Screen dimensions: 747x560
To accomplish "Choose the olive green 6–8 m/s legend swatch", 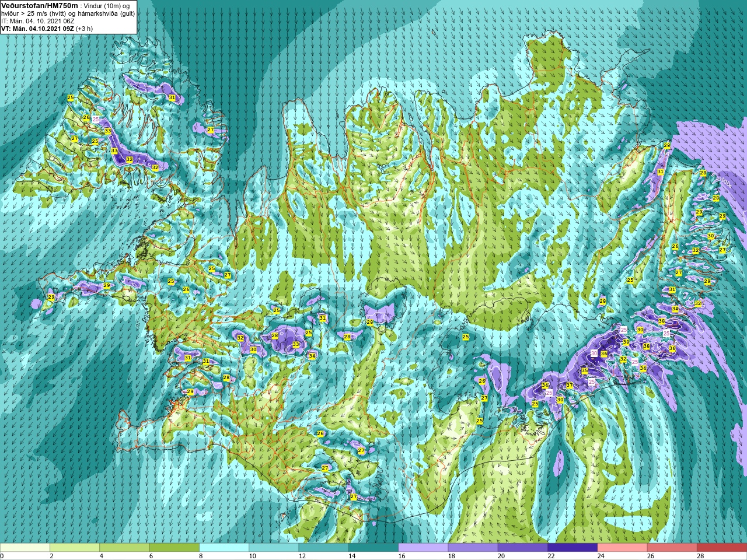I will pyautogui.click(x=174, y=548).
